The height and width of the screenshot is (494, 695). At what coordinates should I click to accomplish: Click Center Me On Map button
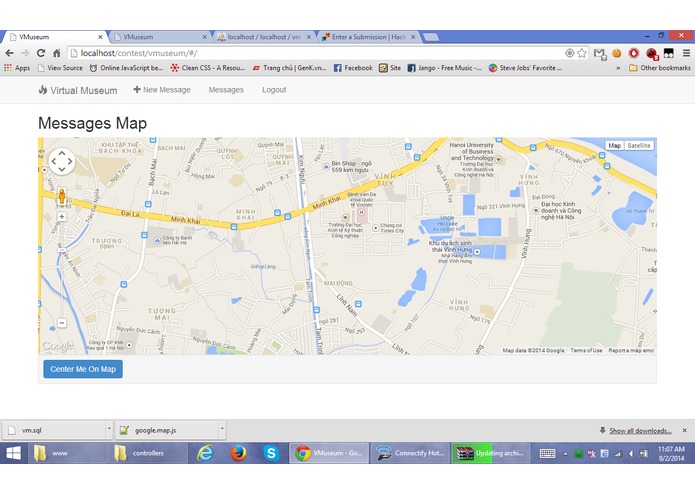pyautogui.click(x=83, y=369)
